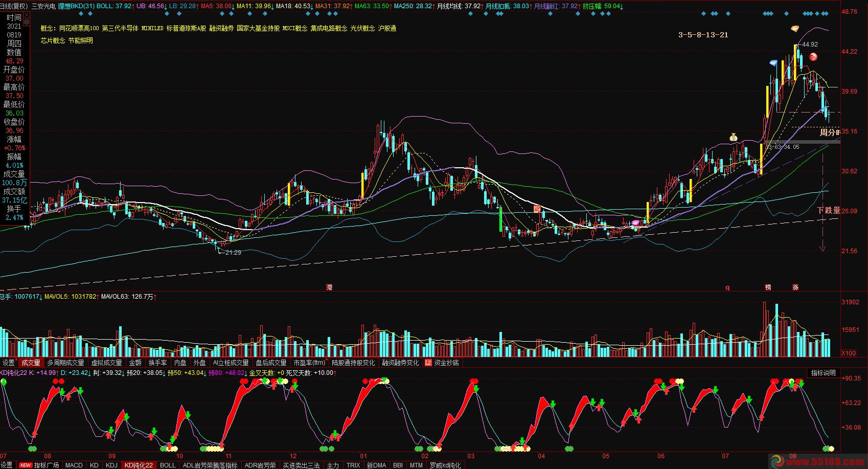Switch indicator to KDJ
The width and height of the screenshot is (868, 469).
click(x=111, y=465)
